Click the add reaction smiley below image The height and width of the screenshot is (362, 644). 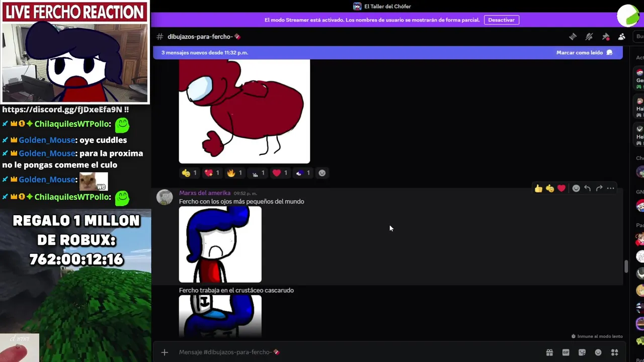coord(322,173)
